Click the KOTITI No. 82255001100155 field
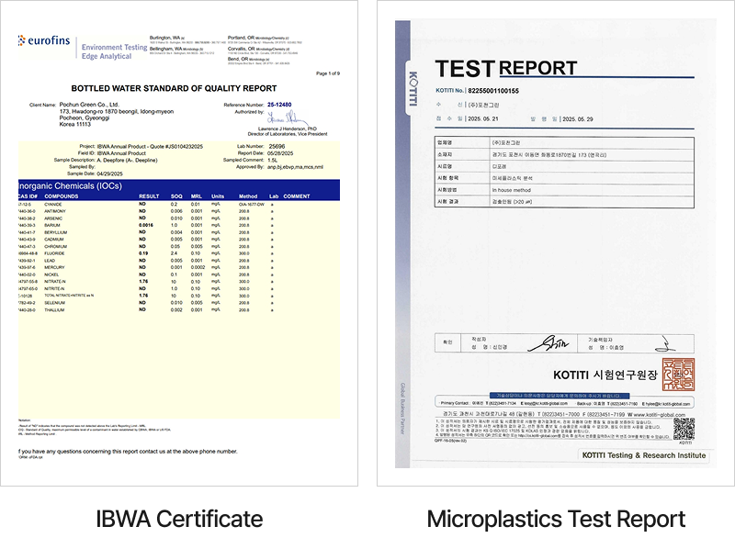The height and width of the screenshot is (560, 735). (x=478, y=91)
